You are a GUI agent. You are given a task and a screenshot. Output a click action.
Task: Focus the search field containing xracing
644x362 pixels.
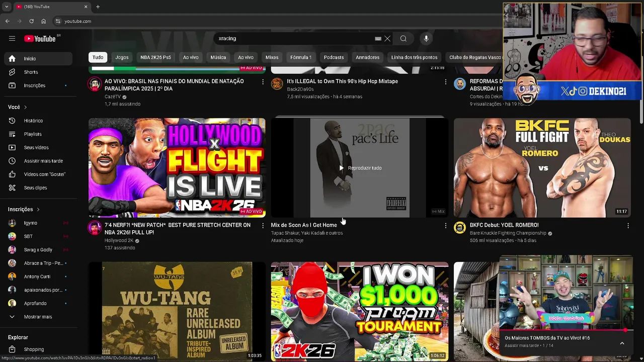click(x=294, y=39)
